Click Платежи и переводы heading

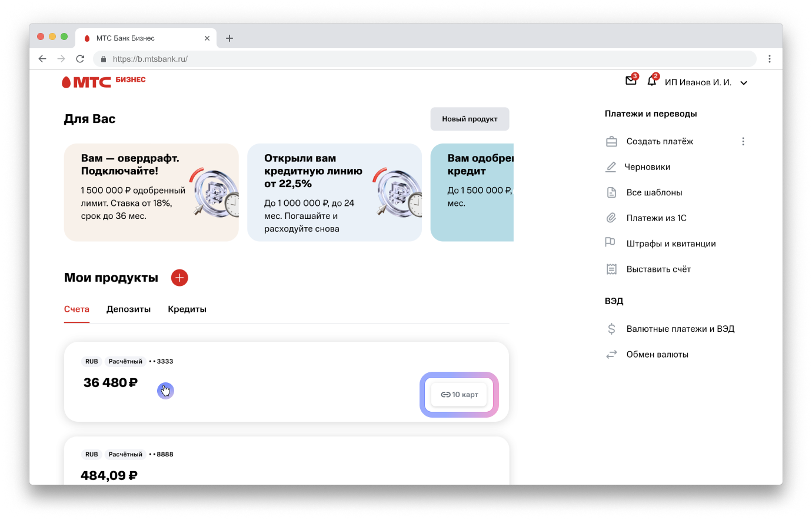(651, 114)
